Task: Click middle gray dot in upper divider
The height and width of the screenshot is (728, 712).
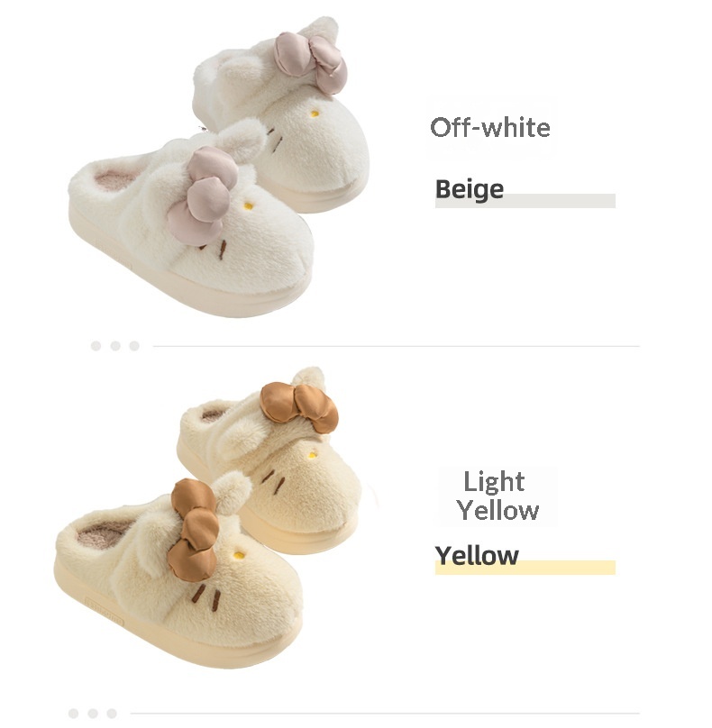Action: [x=115, y=346]
